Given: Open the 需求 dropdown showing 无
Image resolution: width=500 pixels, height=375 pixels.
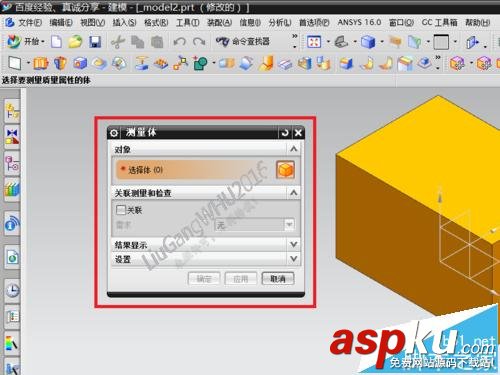Looking at the screenshot, I should point(255,225).
